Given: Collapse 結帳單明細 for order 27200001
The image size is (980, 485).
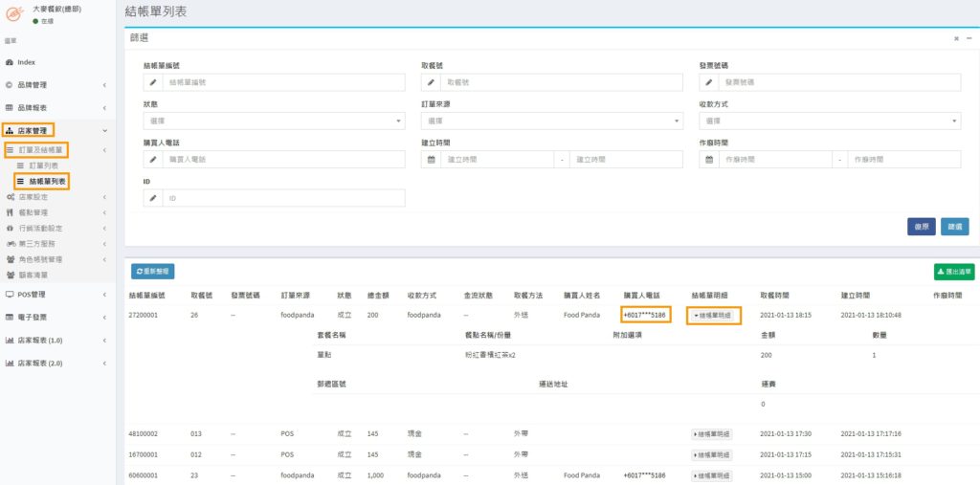Looking at the screenshot, I should pyautogui.click(x=712, y=315).
